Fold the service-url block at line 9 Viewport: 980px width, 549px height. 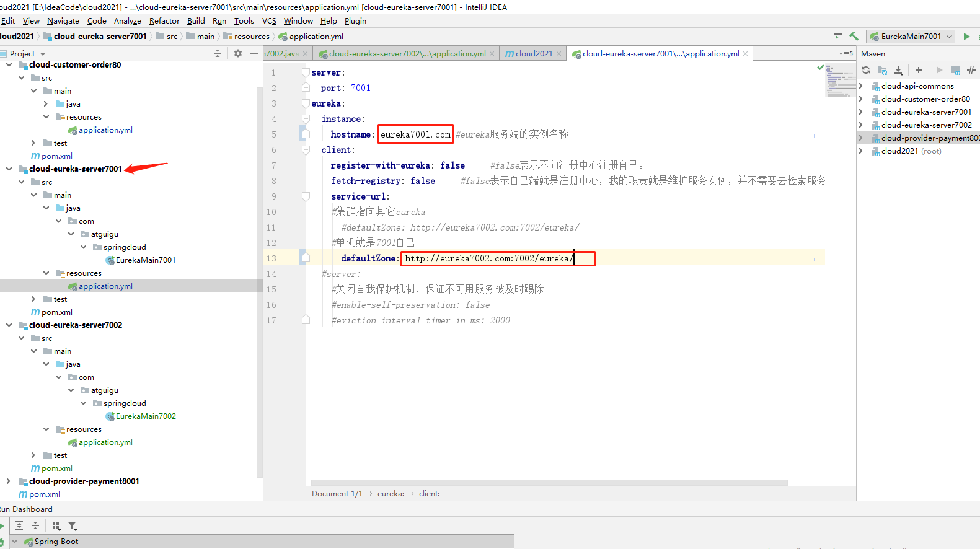tap(306, 196)
